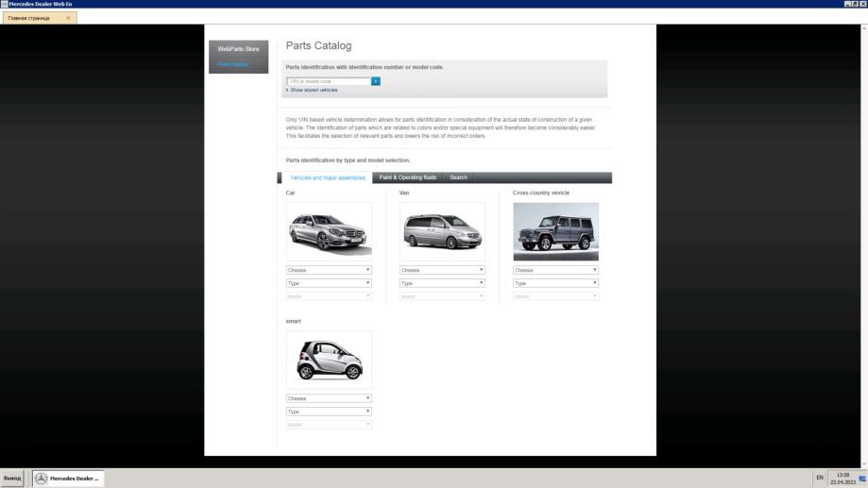Close the Главная страница tab

point(68,18)
